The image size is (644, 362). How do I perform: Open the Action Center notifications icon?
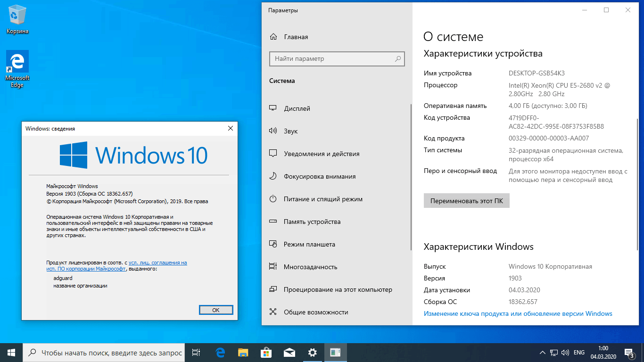click(x=629, y=353)
